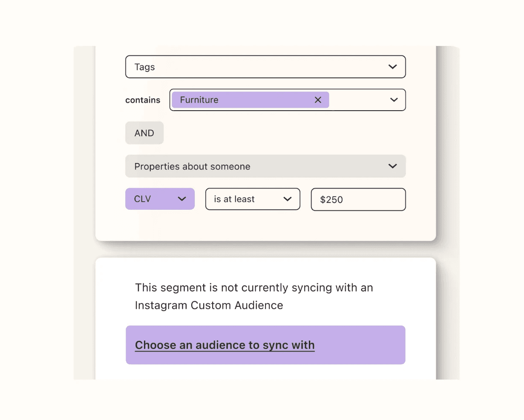Toggle the AND condition connector
The image size is (524, 420).
click(144, 133)
